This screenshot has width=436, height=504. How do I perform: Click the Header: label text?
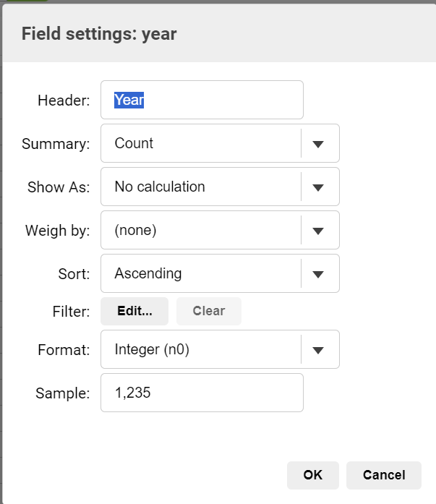pos(64,101)
